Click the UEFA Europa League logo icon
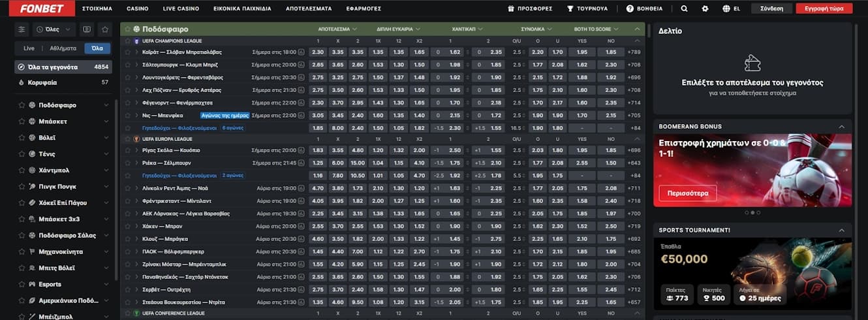This screenshot has height=320, width=868. point(136,139)
